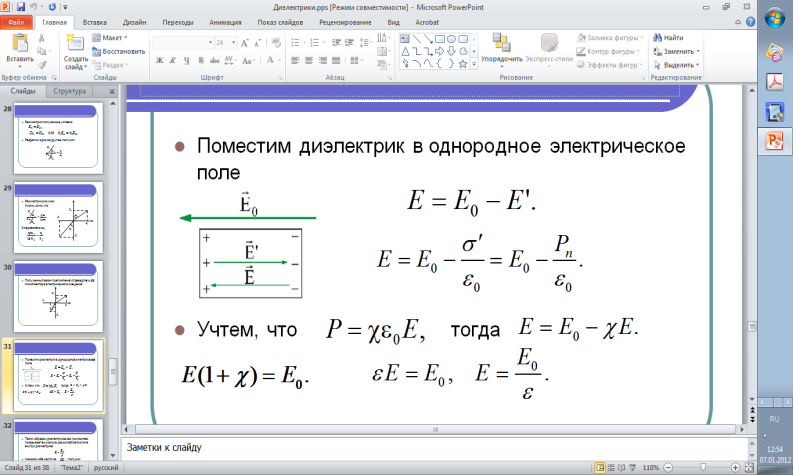Viewport: 793px width, 475px height.
Task: Click the 110% zoom level text
Action: coord(650,467)
